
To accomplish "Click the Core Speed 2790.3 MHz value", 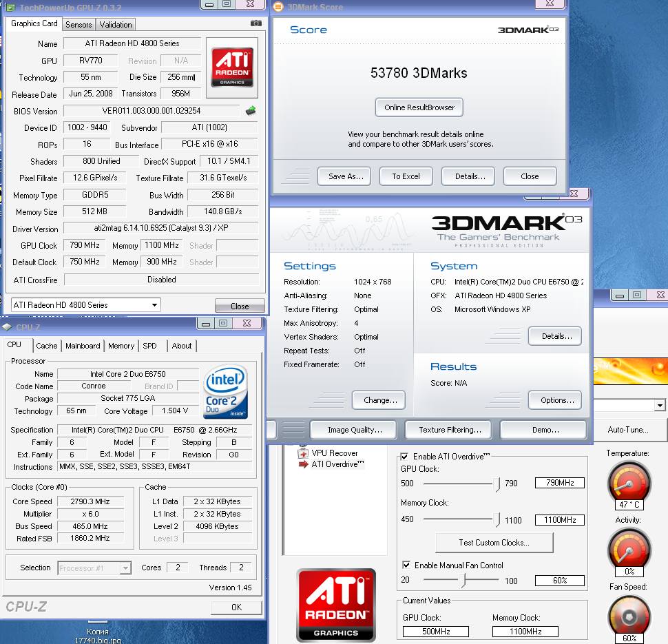I will 90,501.
